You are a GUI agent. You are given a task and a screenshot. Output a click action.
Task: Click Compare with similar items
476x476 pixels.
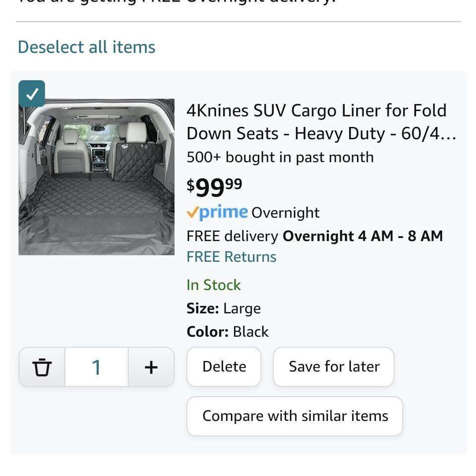[x=295, y=416]
